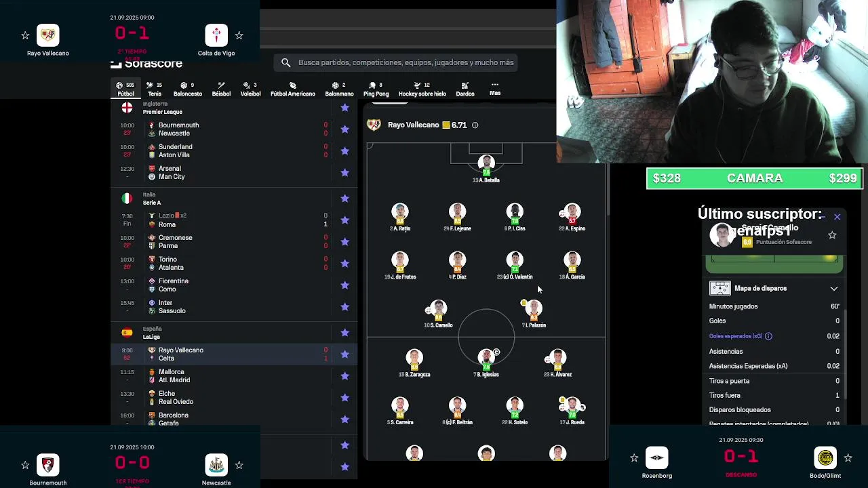Open the Premier League competition link
This screenshot has height=488, width=868.
162,112
